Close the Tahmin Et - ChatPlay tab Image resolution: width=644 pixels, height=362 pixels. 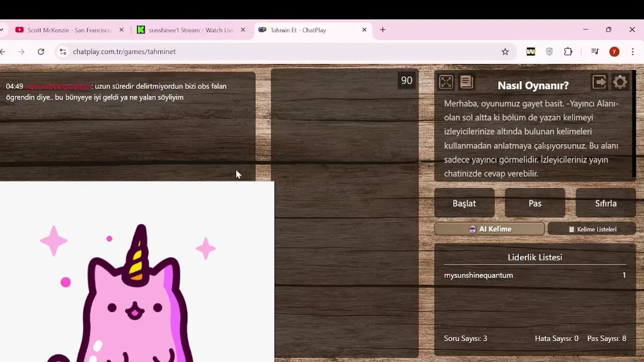click(x=364, y=30)
